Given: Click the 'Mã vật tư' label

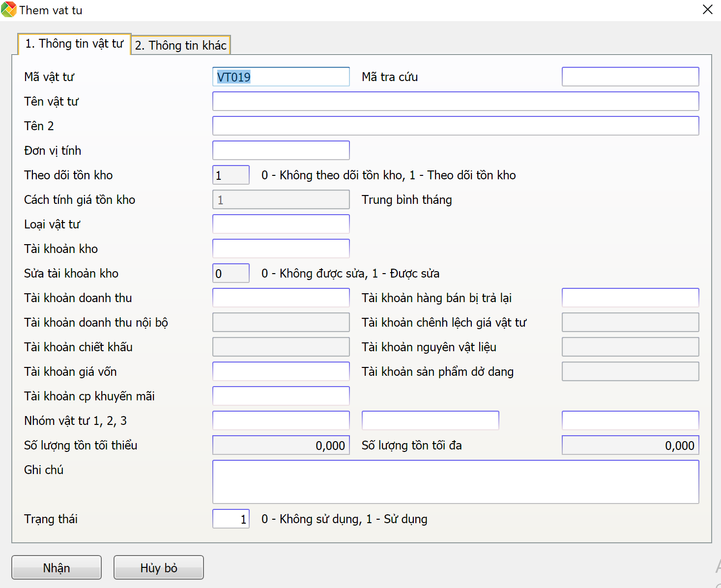Looking at the screenshot, I should pos(49,77).
